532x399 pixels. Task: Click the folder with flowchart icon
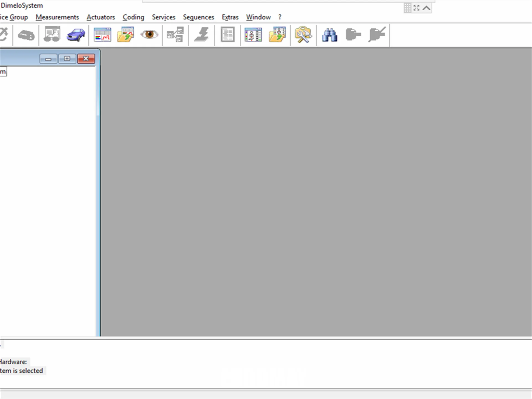pyautogui.click(x=277, y=35)
